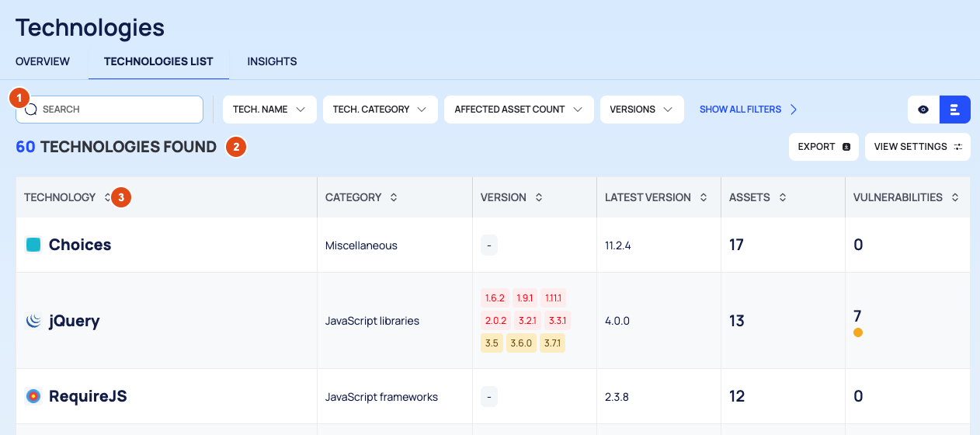This screenshot has height=435, width=980.
Task: Open the RequireJS technology entry
Action: (88, 396)
